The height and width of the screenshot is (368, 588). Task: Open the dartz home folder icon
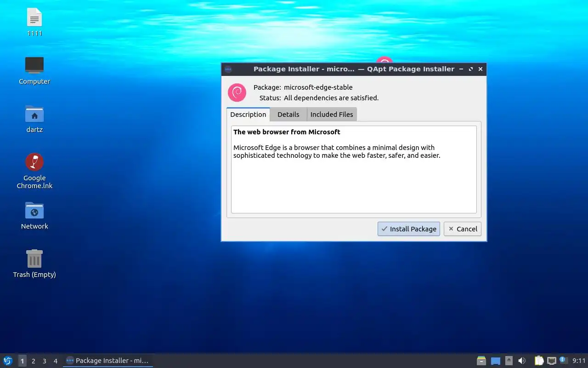tap(34, 114)
